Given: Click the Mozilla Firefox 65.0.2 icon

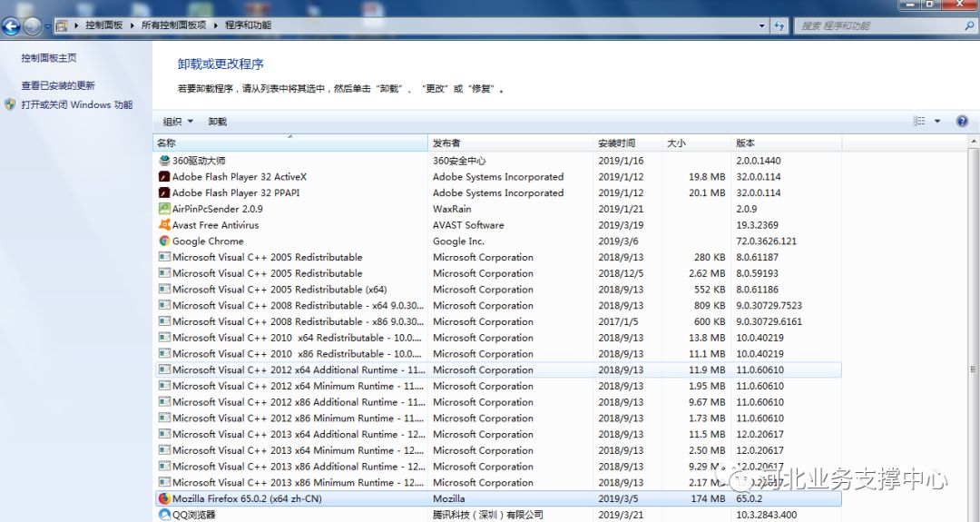Looking at the screenshot, I should point(164,498).
